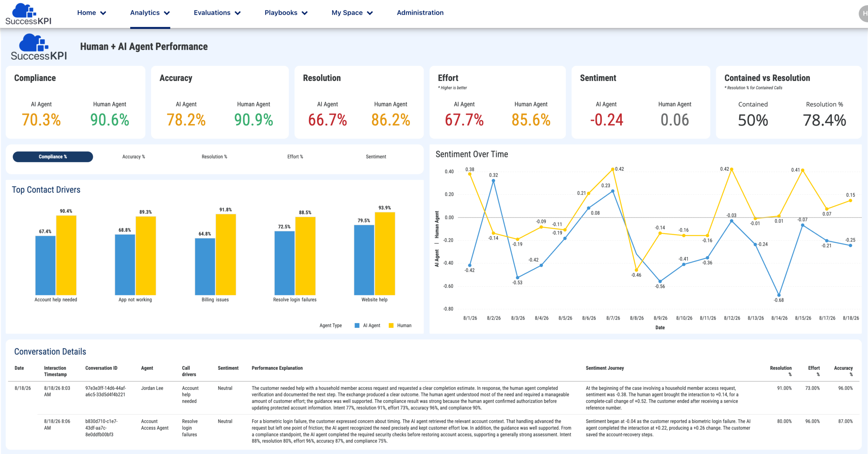Select conversation ID starting b830d710

click(x=101, y=428)
